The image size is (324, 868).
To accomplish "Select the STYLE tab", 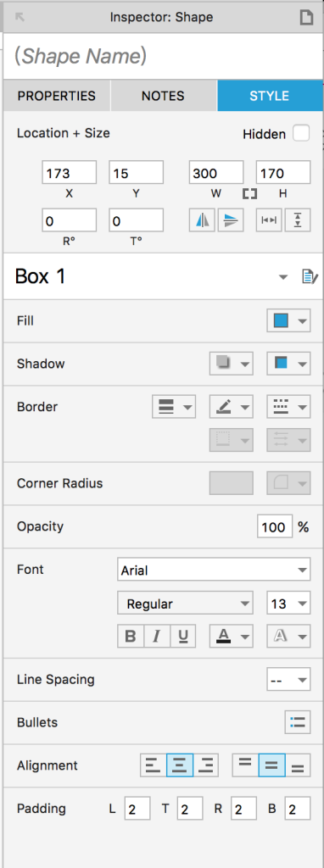I will [269, 96].
